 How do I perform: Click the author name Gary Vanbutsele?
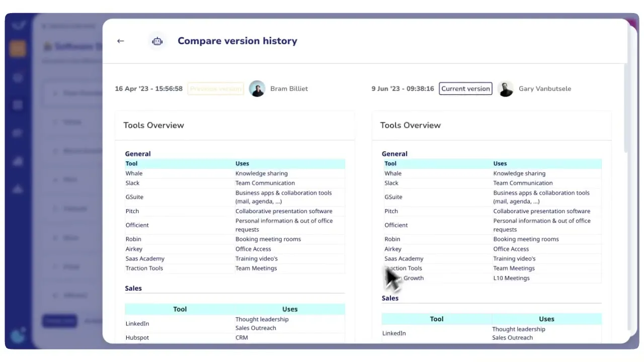(x=545, y=89)
